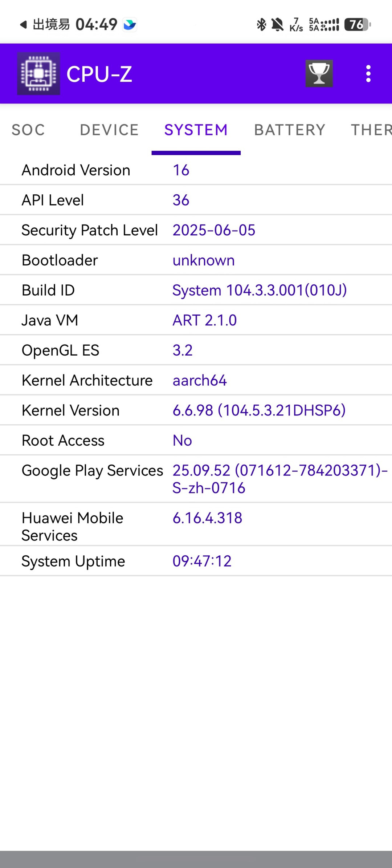The height and width of the screenshot is (868, 392).
Task: Open the trophy benchmark icon
Action: pyautogui.click(x=319, y=73)
